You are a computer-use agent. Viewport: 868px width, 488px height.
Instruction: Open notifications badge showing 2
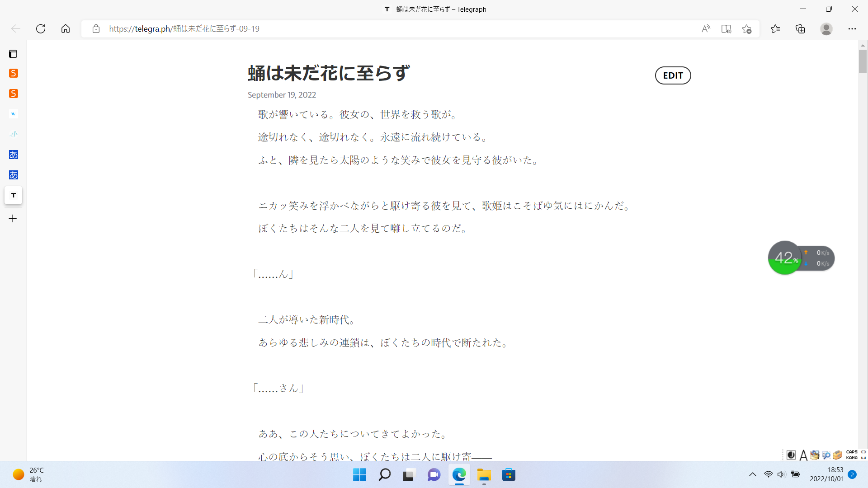852,474
